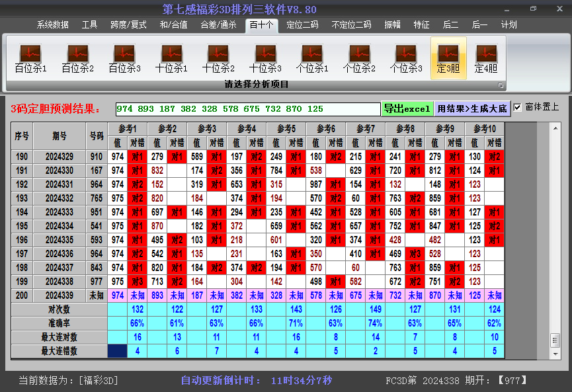The height and width of the screenshot is (392, 572).
Task: Click the 最大连对数 summary row label
Action: tap(59, 337)
